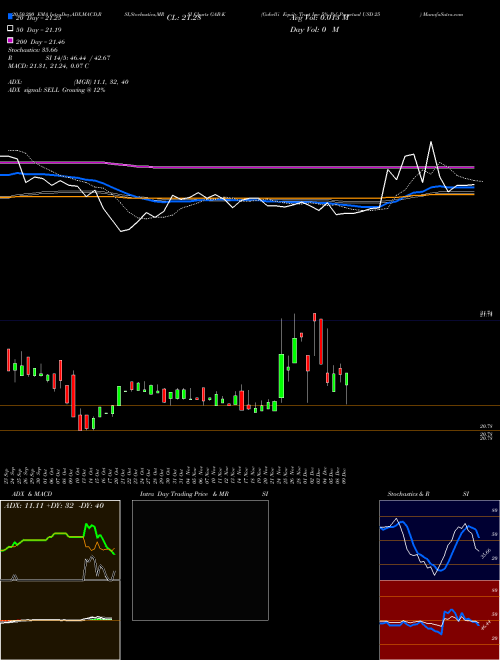Select the '200 Day = 21.46' legend text
The width and height of the screenshot is (500, 660).
(x=40, y=42)
